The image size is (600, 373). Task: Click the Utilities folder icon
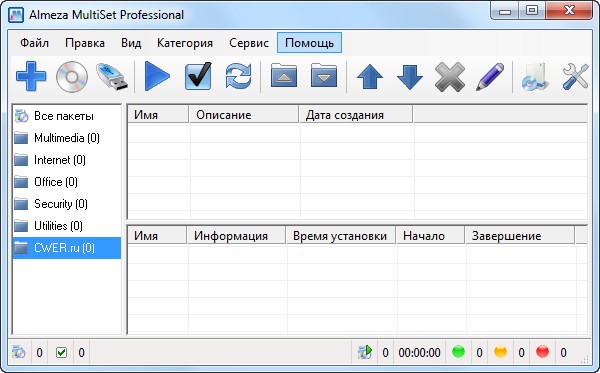click(21, 226)
